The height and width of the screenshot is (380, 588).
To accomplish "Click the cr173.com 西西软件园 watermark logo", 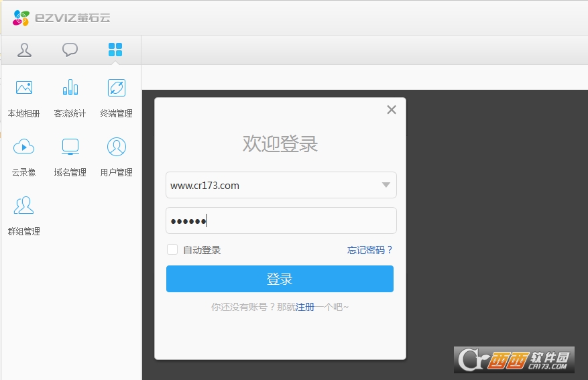I will pos(514,360).
